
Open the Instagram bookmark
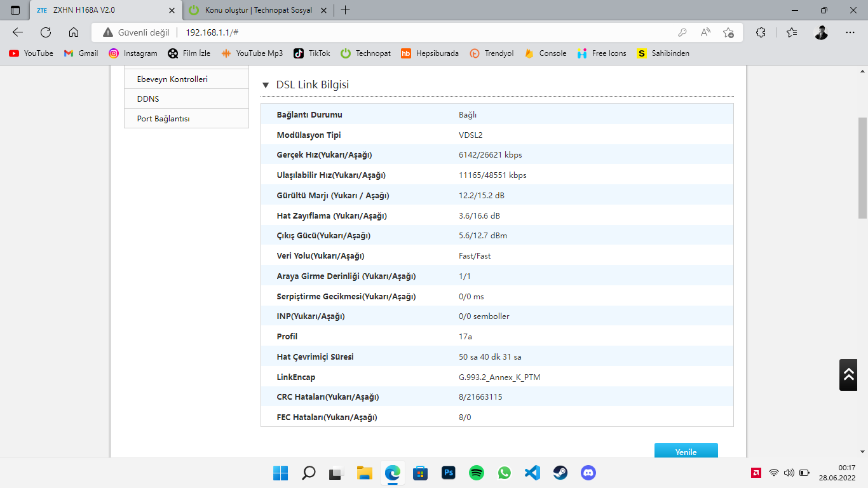pyautogui.click(x=133, y=53)
